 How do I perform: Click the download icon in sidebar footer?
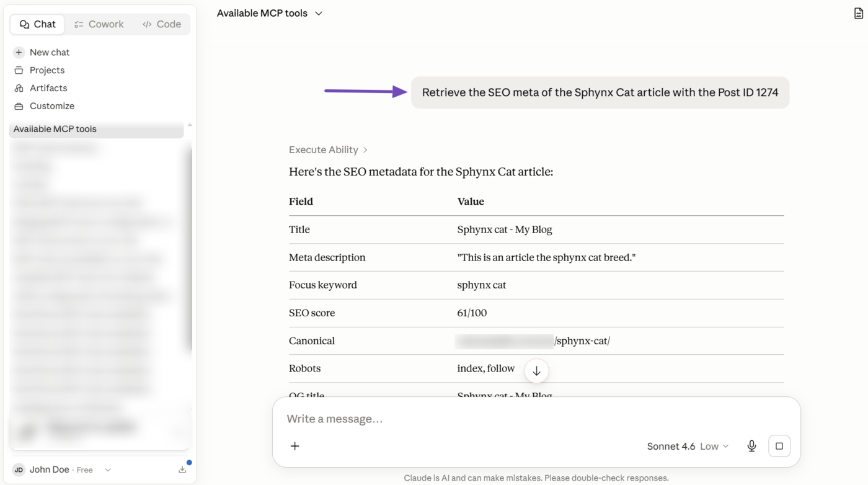[x=182, y=469]
